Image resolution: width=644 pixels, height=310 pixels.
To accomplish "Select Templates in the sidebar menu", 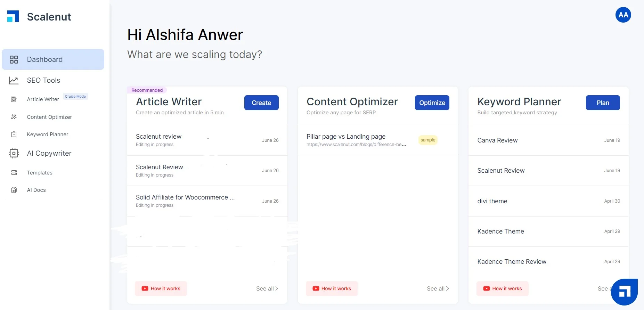I will [x=39, y=172].
